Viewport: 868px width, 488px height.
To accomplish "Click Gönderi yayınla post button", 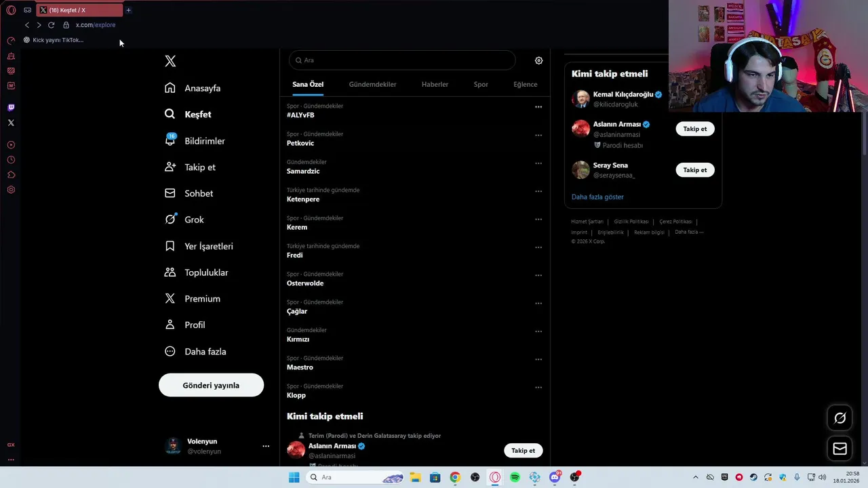I will point(211,385).
